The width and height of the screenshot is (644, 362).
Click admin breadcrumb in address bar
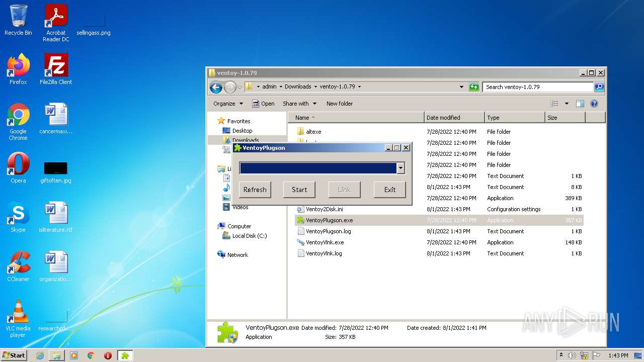tap(269, 86)
